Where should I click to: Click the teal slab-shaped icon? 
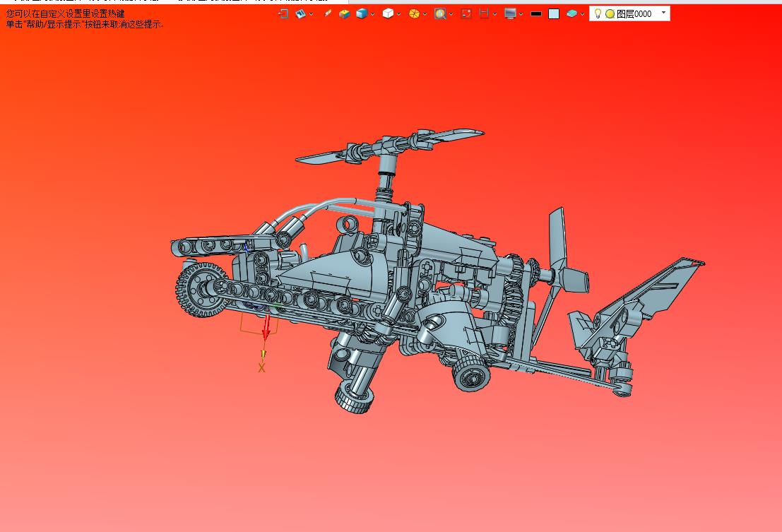point(571,14)
